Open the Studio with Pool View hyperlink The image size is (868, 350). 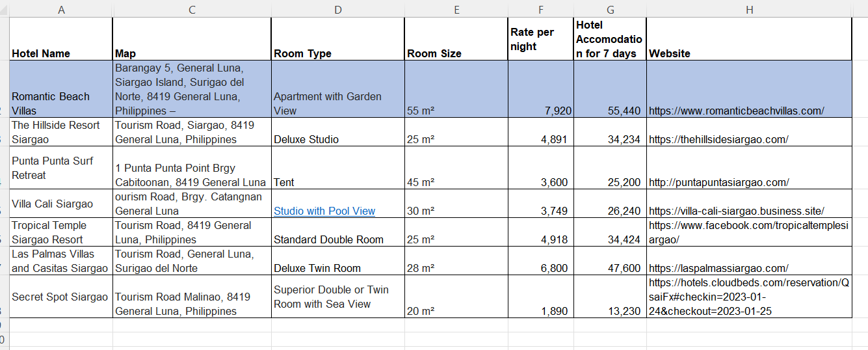click(324, 211)
